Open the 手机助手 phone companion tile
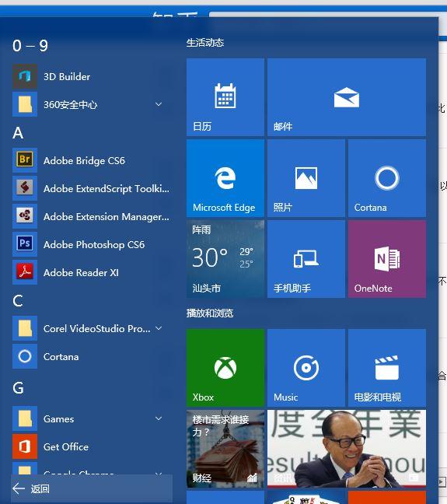 click(x=306, y=259)
